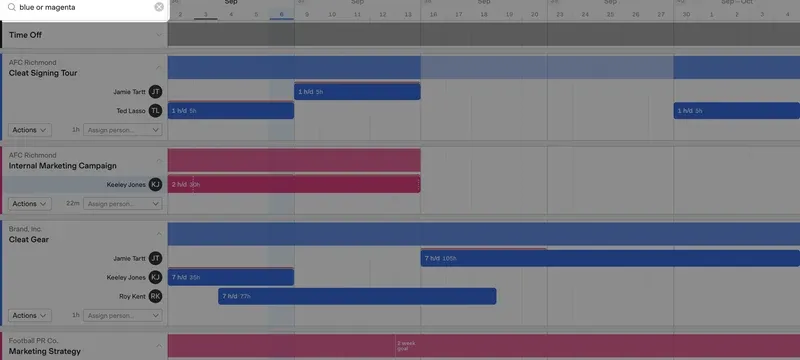Screen dimensions: 800x360
Task: Click JT avatar in Cleat Signing Tour
Action: pos(155,92)
